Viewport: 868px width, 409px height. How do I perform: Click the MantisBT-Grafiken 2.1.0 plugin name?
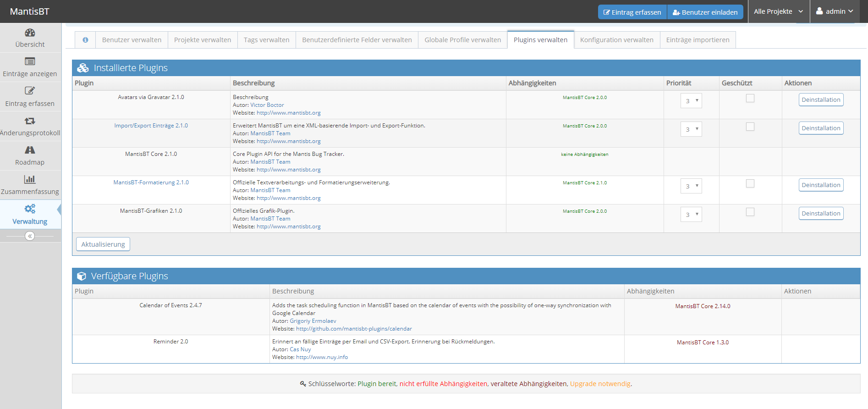tap(151, 211)
